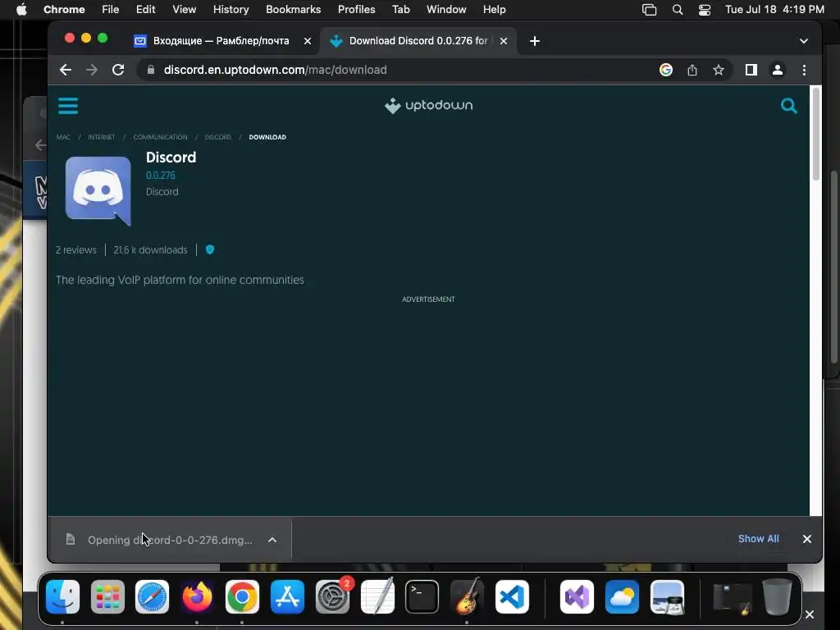The image size is (840, 630).
Task: Click INTERNET breadcrumb link
Action: (x=101, y=137)
